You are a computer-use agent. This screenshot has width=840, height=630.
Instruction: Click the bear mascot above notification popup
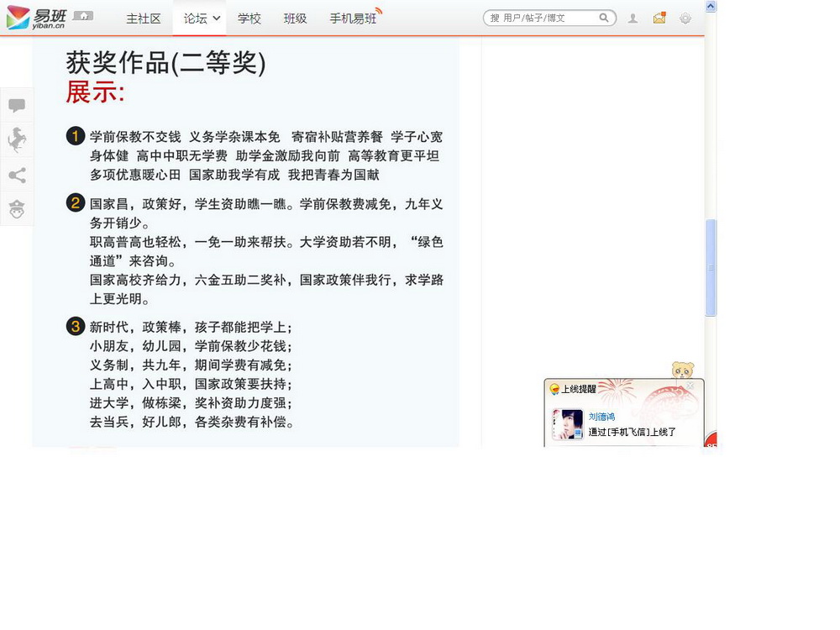(x=682, y=370)
